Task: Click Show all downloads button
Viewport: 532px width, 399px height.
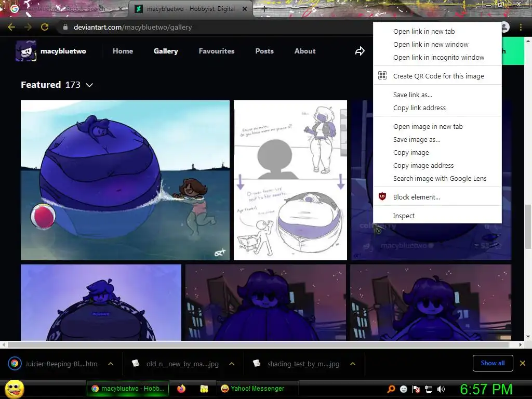Action: (493, 363)
